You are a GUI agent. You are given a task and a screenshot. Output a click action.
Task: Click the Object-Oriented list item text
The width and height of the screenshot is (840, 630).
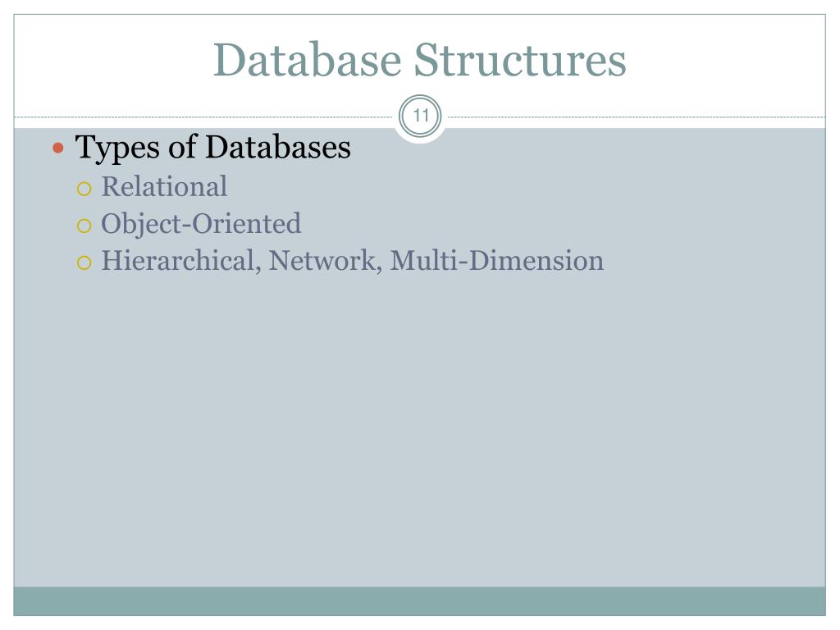[201, 224]
